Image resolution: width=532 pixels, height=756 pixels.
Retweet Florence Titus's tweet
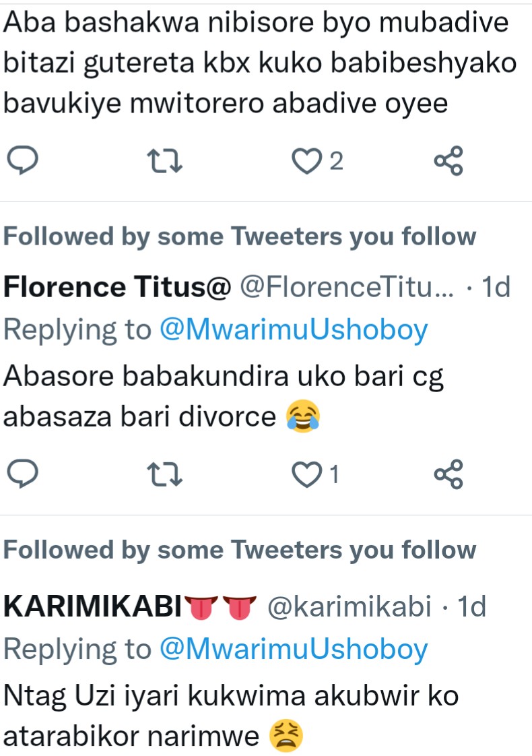[166, 476]
